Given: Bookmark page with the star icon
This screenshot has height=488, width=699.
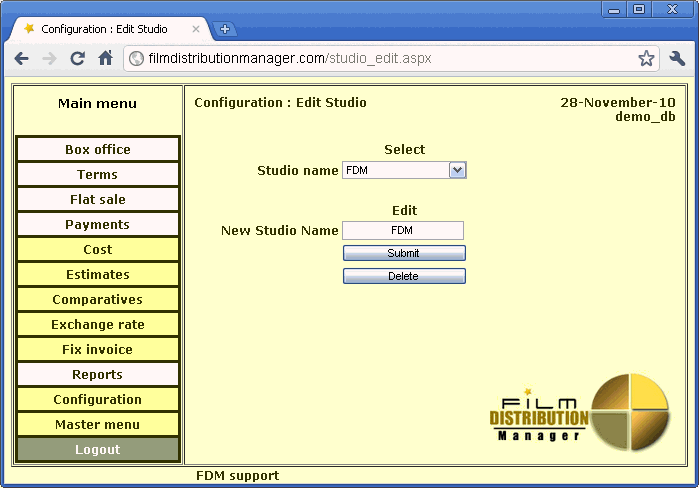Looking at the screenshot, I should pos(646,59).
